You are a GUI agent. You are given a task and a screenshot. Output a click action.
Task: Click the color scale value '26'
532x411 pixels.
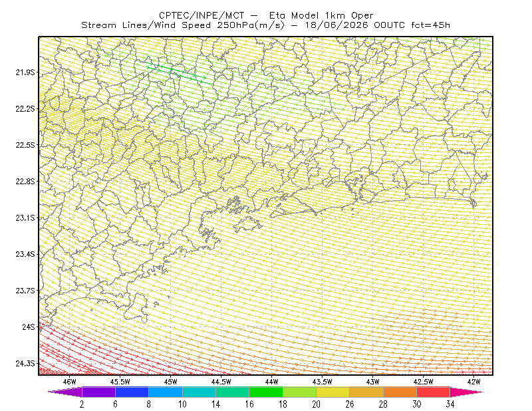(x=350, y=404)
